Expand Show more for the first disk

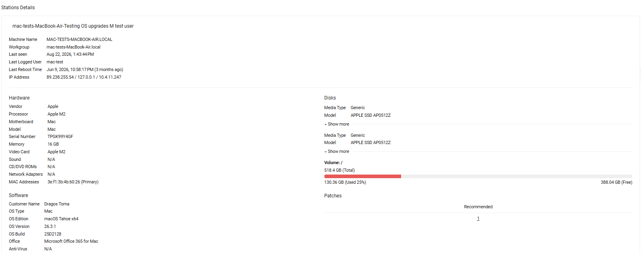[337, 124]
